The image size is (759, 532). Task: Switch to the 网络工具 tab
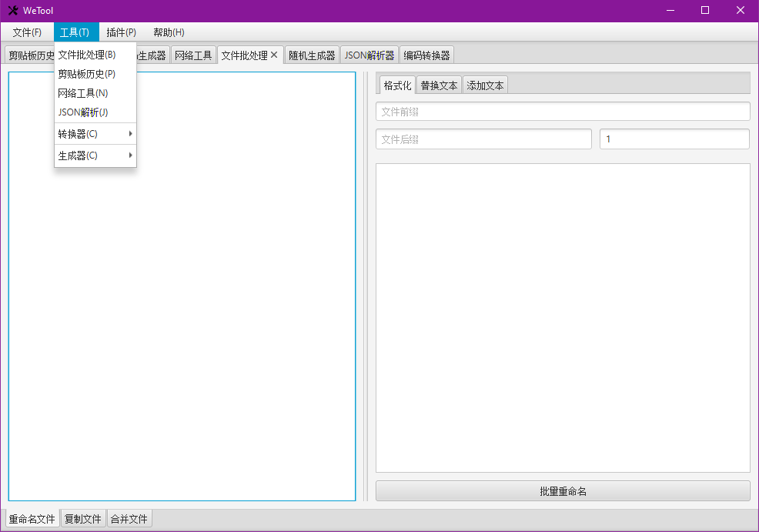(193, 55)
